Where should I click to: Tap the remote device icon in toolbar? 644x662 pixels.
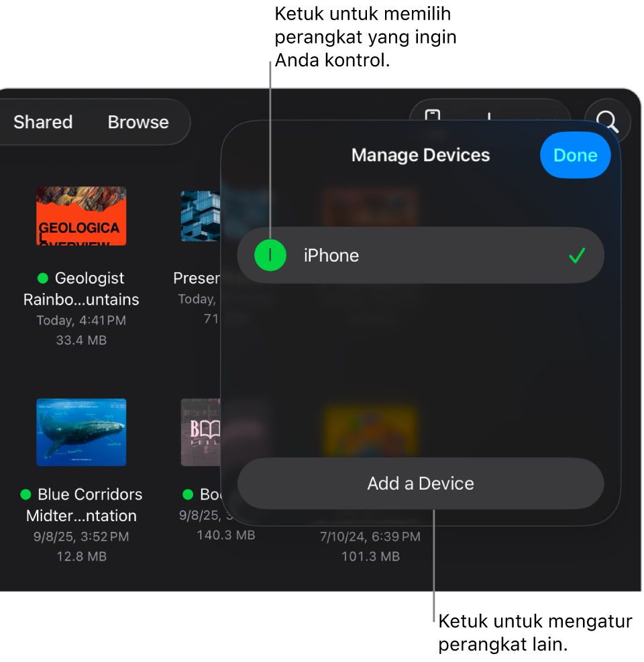[x=433, y=115]
